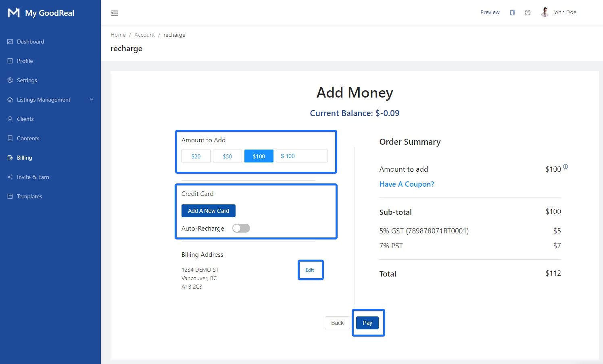The image size is (603, 364).
Task: Open the Have A Coupon link
Action: point(407,184)
